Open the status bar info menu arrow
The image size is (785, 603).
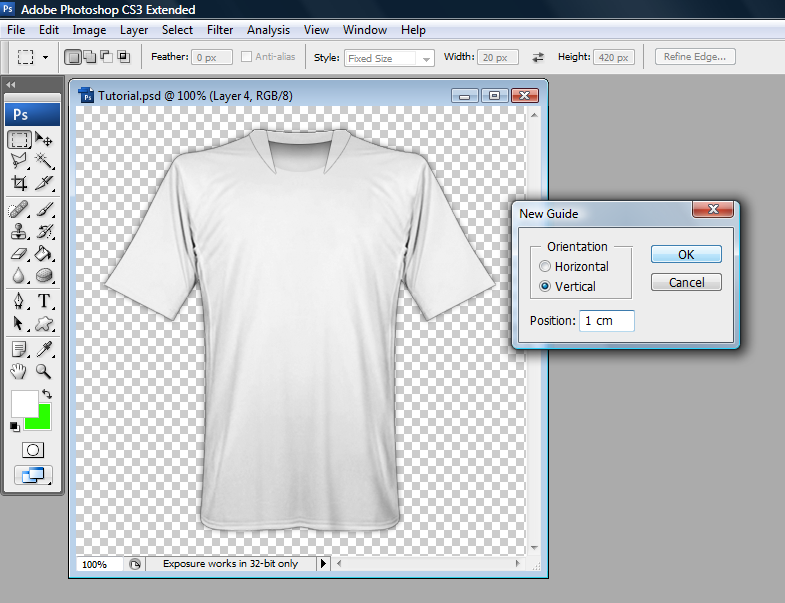(323, 563)
